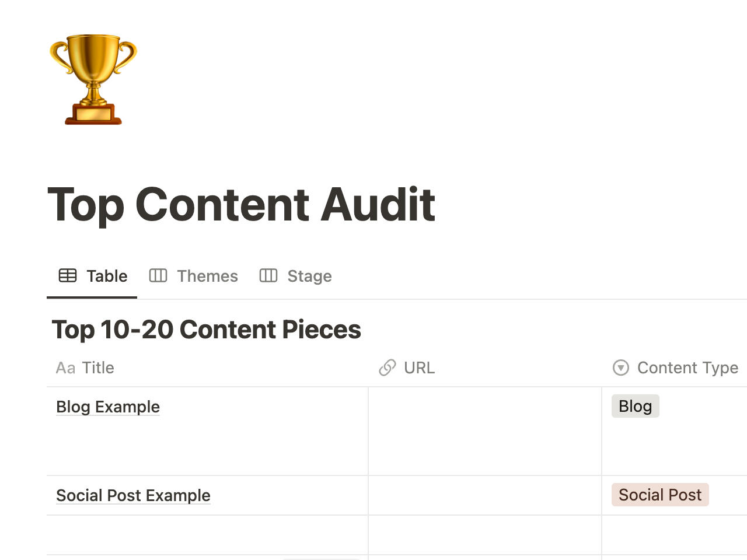This screenshot has width=747, height=560.
Task: Click the select icon beside Content Type
Action: pos(621,367)
